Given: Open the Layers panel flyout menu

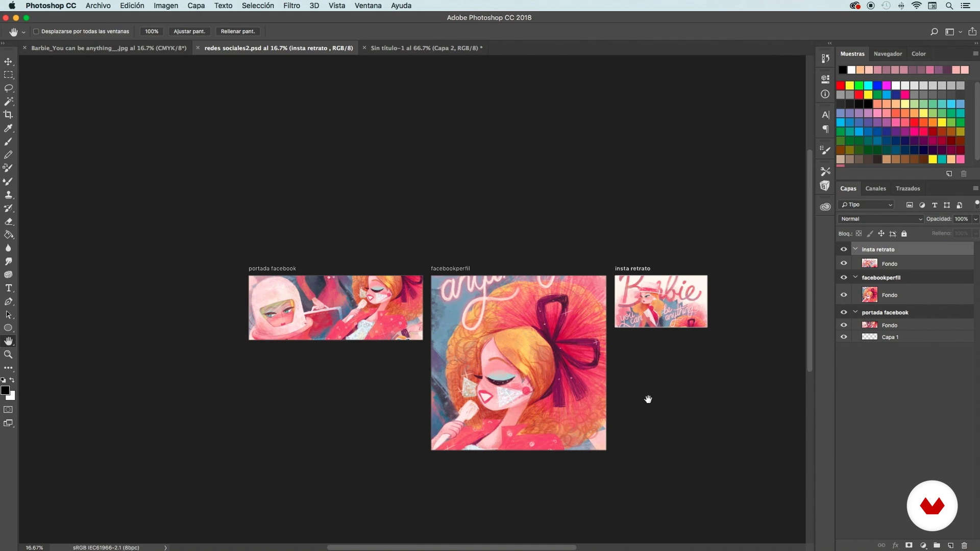Looking at the screenshot, I should [975, 188].
